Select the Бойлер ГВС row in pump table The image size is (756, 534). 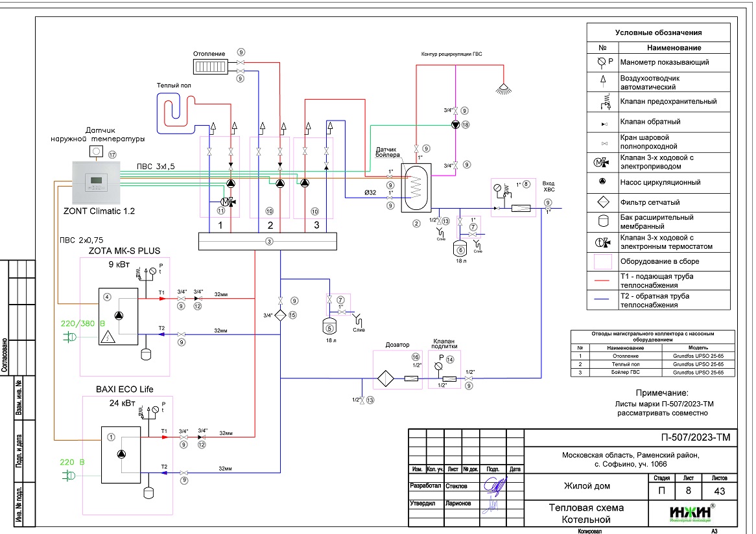[x=653, y=373]
